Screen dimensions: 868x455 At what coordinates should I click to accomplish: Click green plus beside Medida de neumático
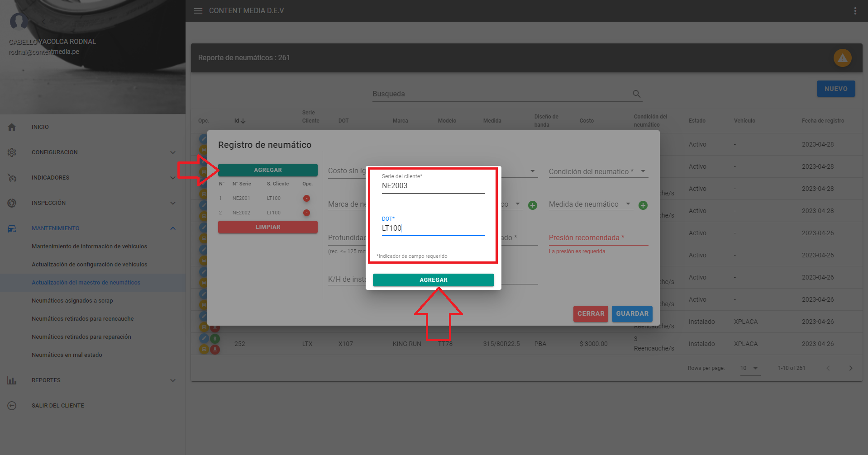pos(643,205)
